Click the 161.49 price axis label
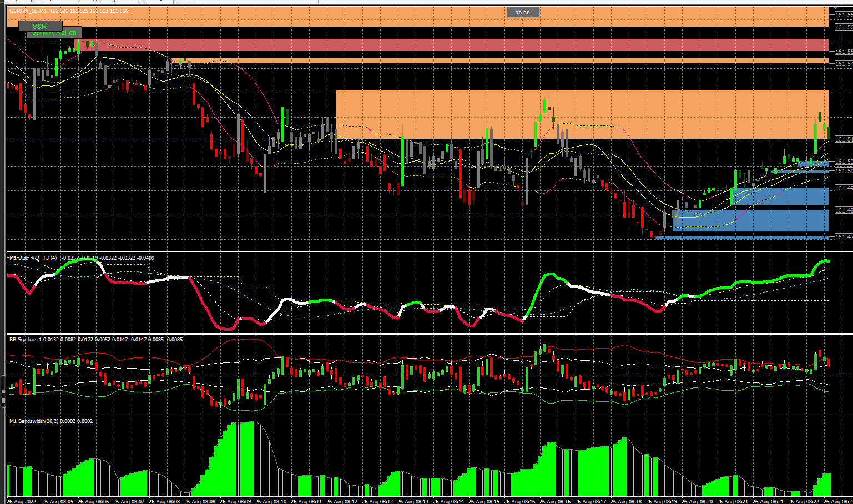Viewport: 853px width, 504px height. point(844,189)
